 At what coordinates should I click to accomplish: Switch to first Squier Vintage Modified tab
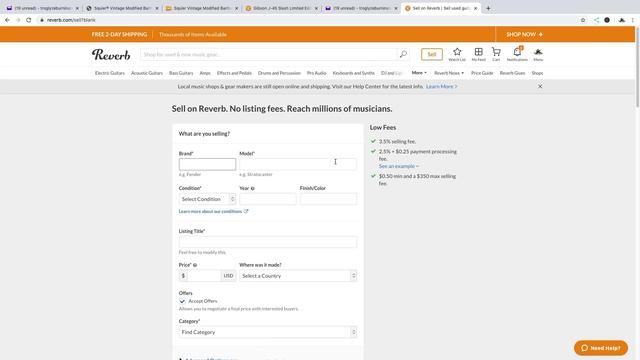122,8
